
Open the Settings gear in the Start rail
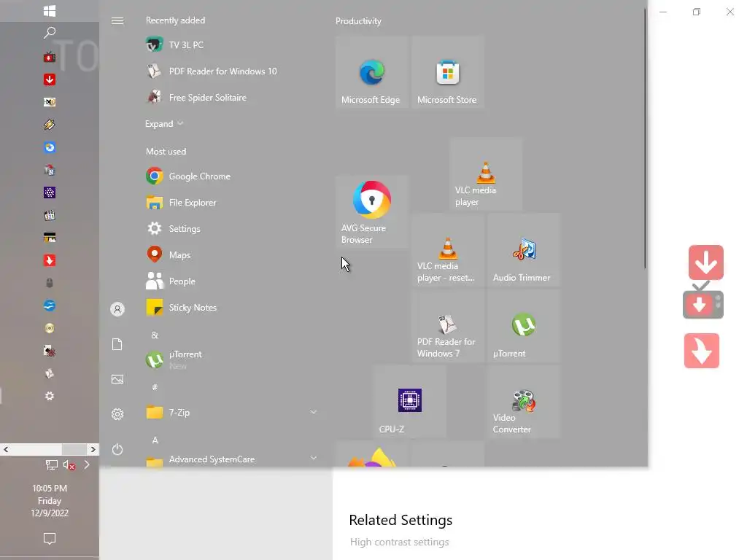(x=117, y=414)
